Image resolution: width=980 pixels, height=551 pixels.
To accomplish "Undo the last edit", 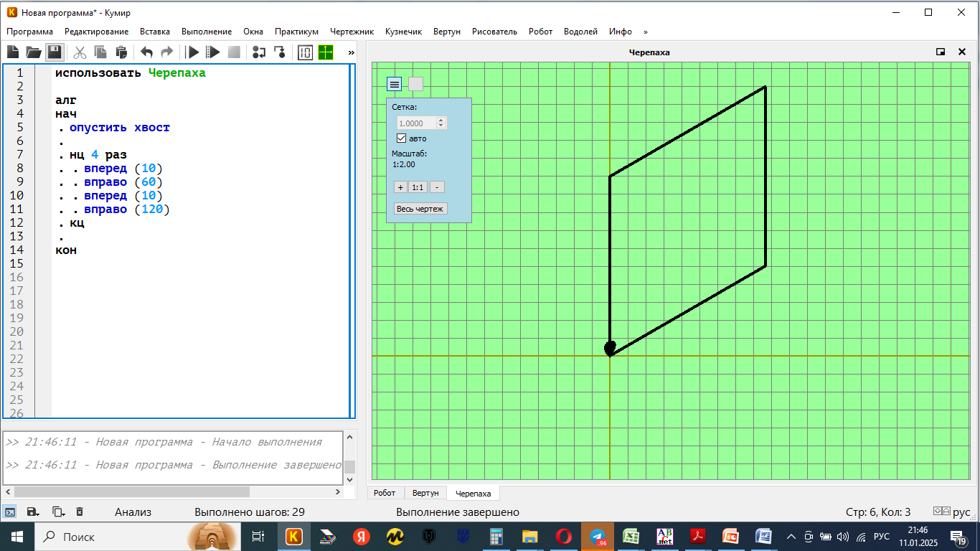I will (x=146, y=52).
